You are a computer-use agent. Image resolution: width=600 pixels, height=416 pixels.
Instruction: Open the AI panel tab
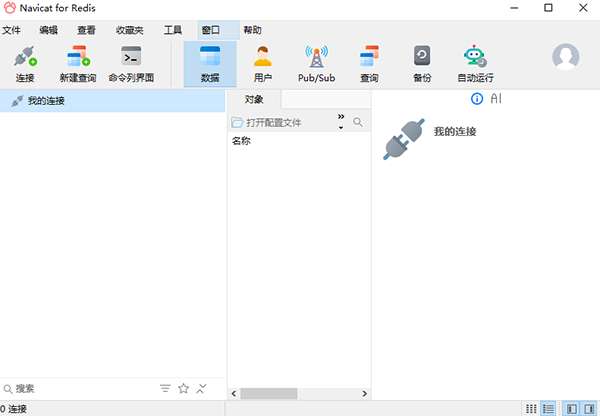pyautogui.click(x=496, y=99)
